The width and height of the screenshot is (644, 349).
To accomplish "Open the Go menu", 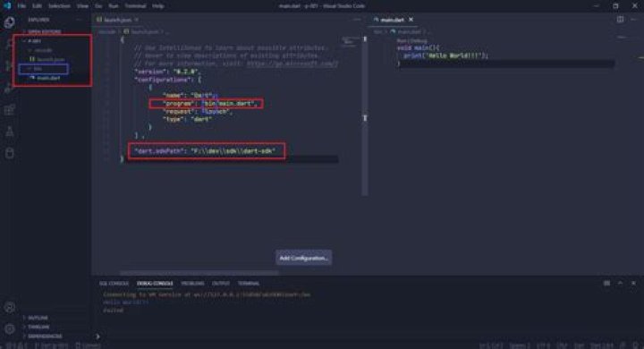I will click(x=98, y=6).
